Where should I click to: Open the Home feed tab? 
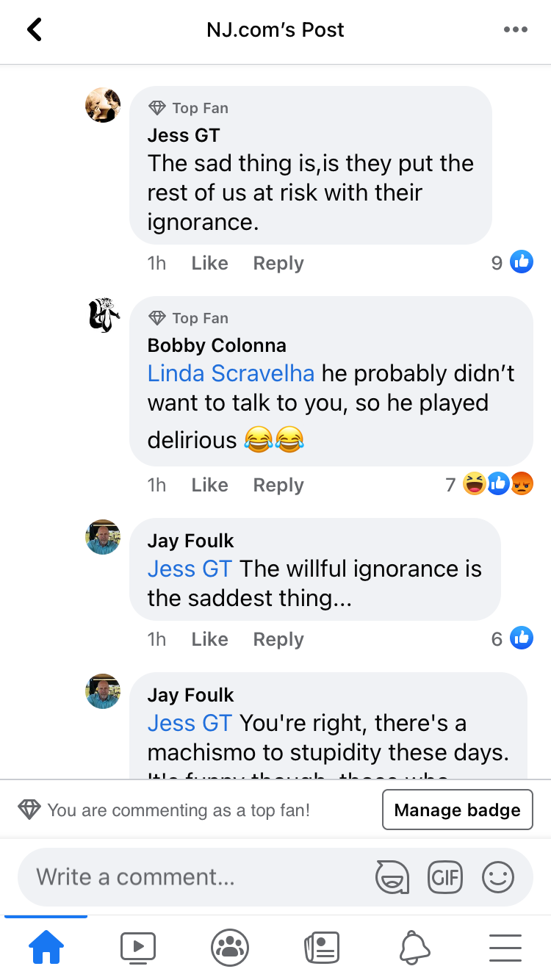46,947
